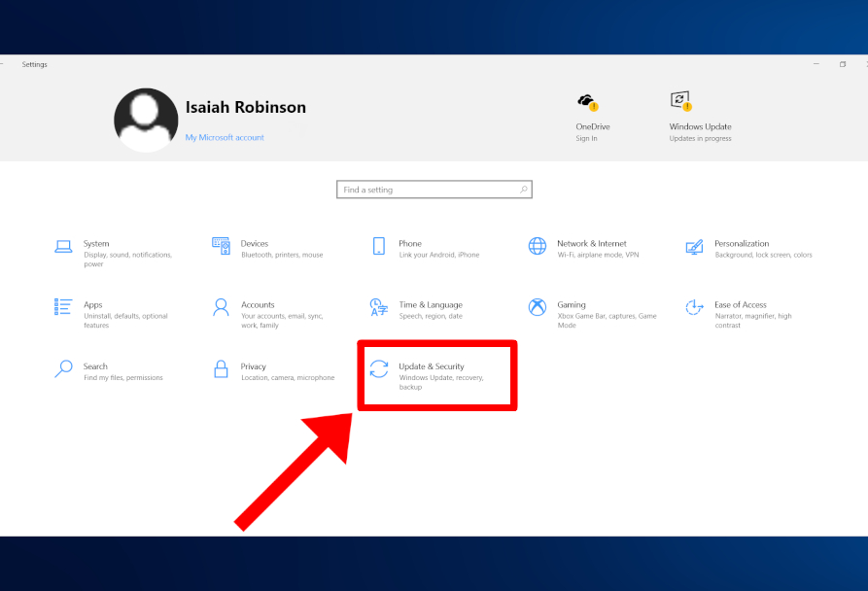868x591 pixels.
Task: Open the Personalization paintbrush icon
Action: point(694,246)
